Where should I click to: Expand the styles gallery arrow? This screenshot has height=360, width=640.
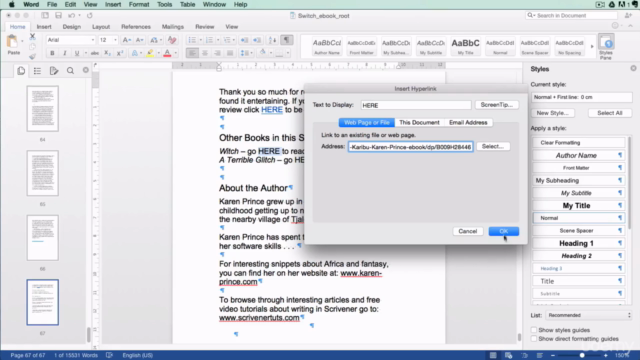pos(592,47)
